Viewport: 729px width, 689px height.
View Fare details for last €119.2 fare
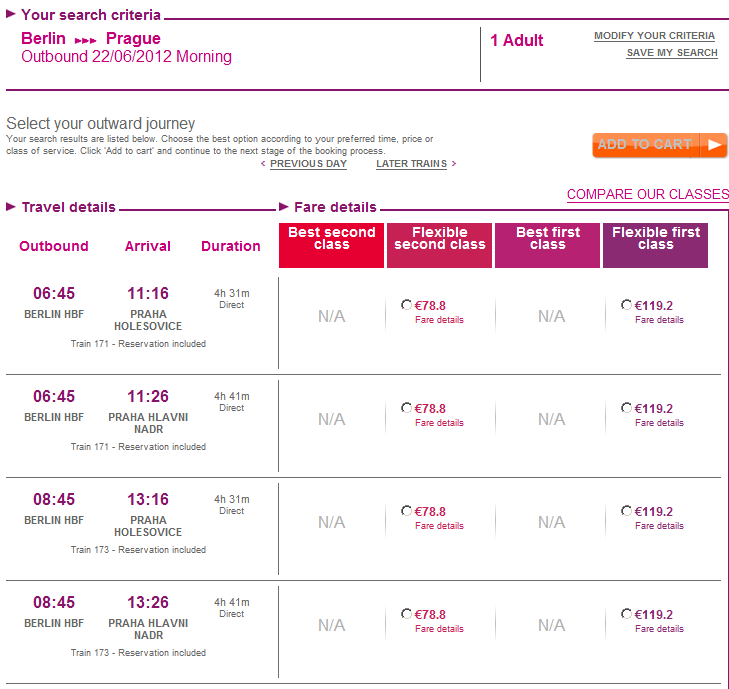point(659,629)
